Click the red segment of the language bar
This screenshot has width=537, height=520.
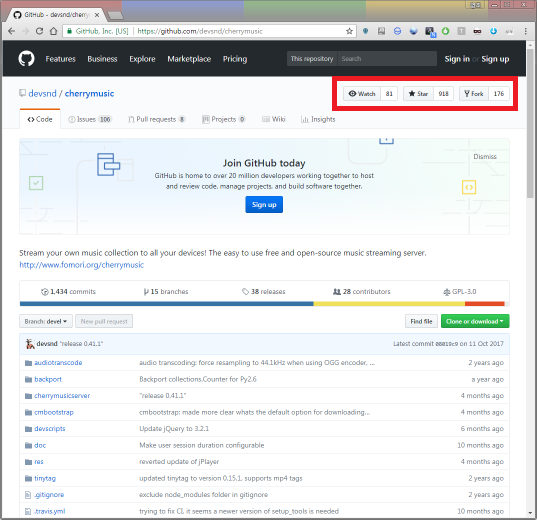pos(485,304)
